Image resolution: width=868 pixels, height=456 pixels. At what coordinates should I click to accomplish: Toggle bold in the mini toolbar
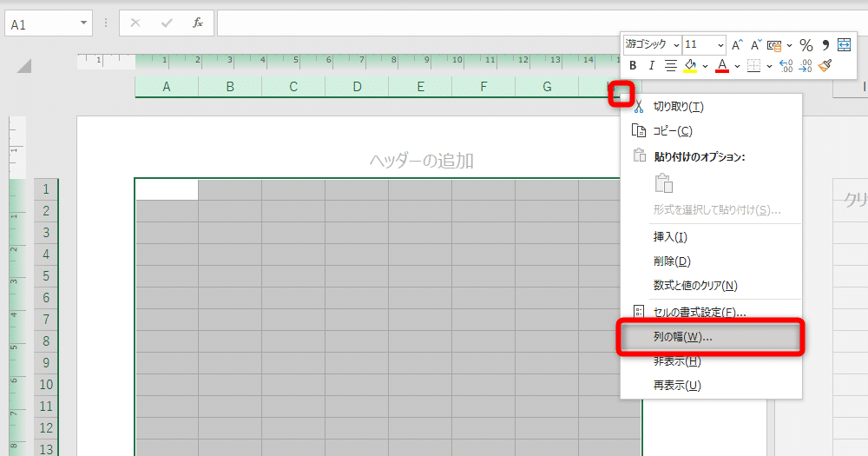633,66
